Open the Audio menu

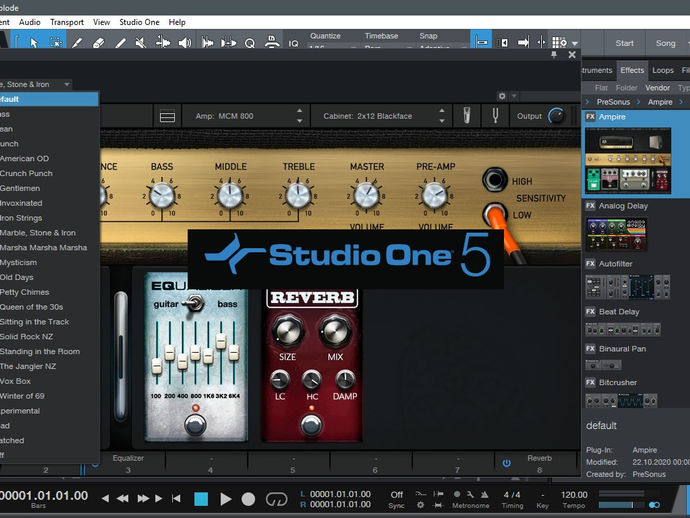29,22
